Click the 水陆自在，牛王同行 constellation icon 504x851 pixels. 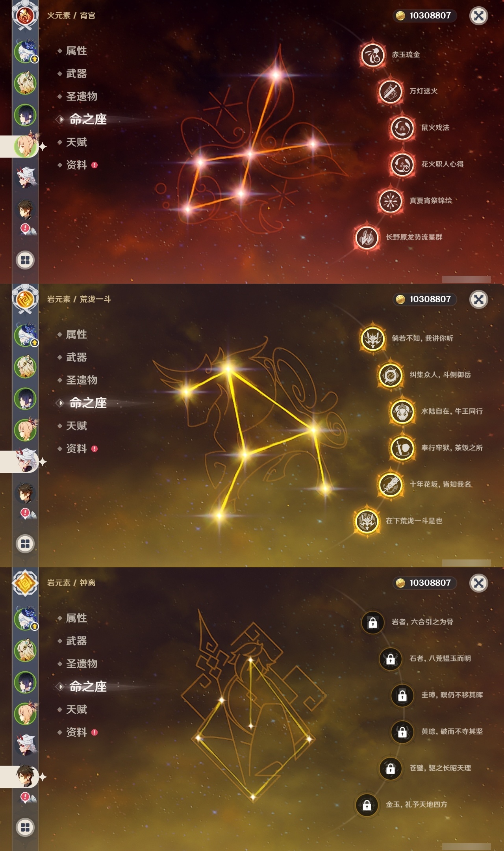pos(402,412)
